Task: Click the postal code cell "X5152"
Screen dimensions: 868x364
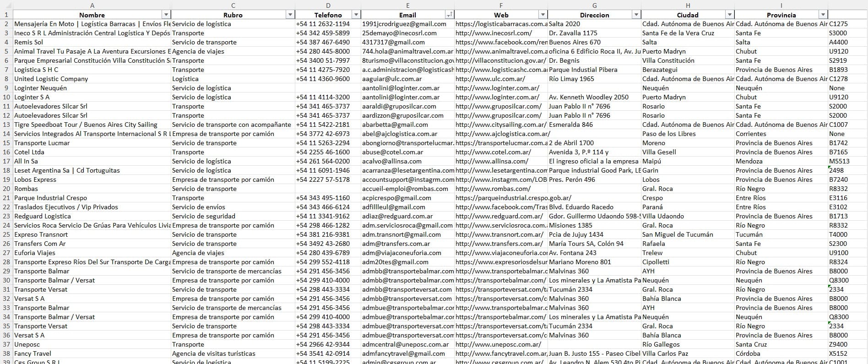Action: click(848, 353)
